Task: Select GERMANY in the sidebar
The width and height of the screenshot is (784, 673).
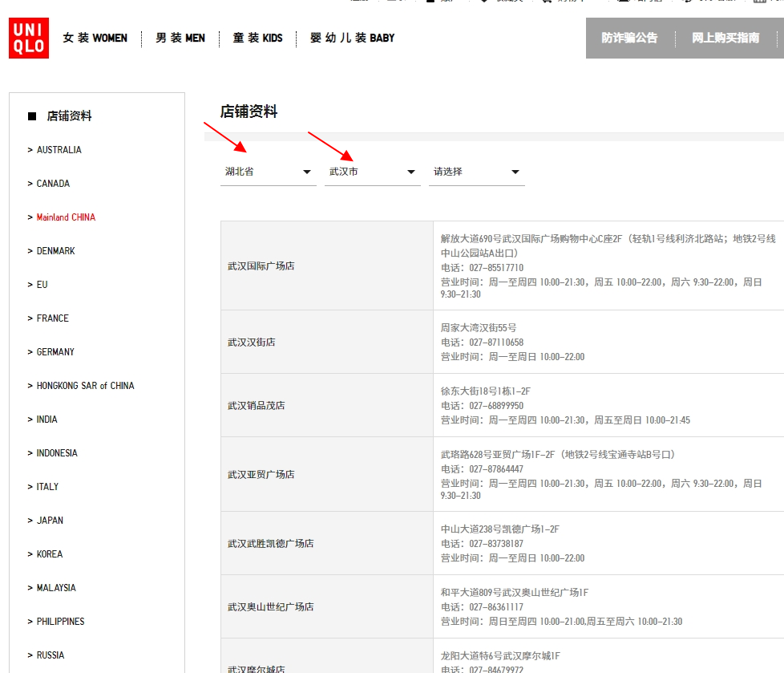Action: click(55, 352)
